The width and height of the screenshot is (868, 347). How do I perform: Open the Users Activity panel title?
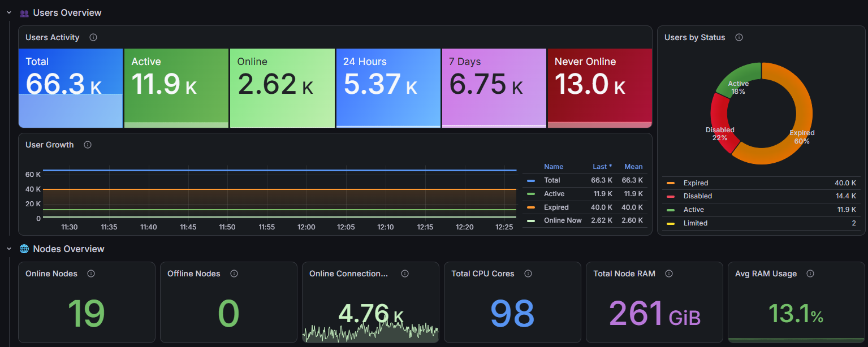click(x=53, y=37)
